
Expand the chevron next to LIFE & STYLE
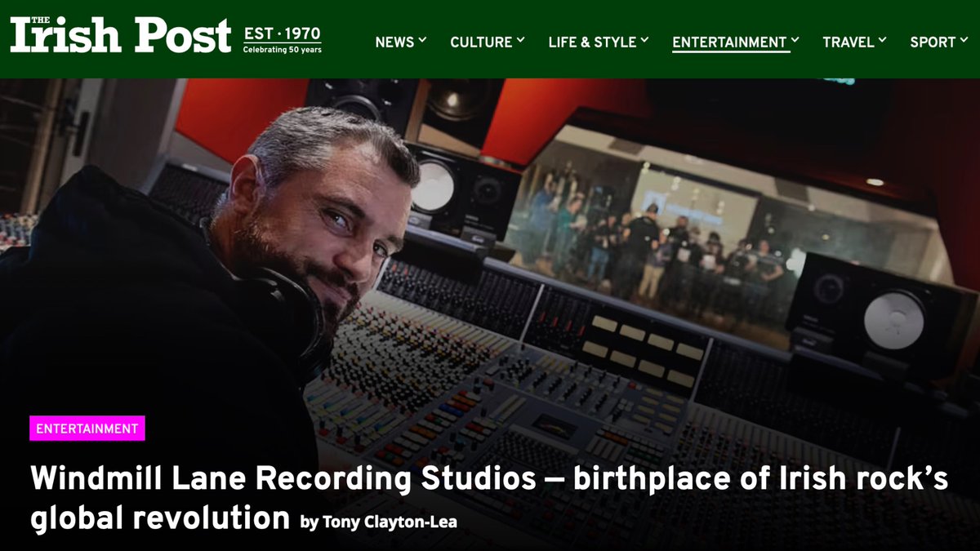pyautogui.click(x=644, y=40)
